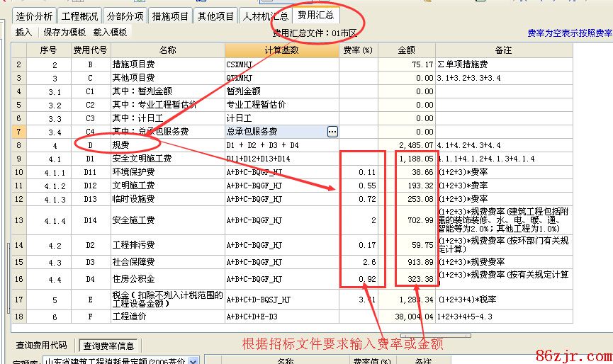Open the 工程概况 tab

79,16
